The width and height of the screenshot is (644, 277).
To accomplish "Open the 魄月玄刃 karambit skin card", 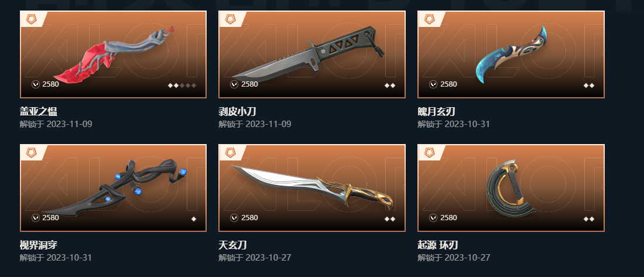I will tap(511, 54).
